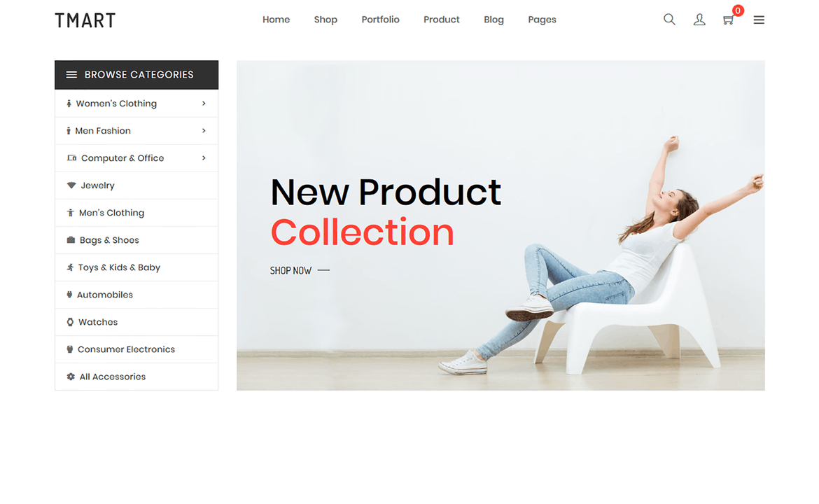This screenshot has height=504, width=819.
Task: Open the search magnifier icon
Action: (x=669, y=20)
